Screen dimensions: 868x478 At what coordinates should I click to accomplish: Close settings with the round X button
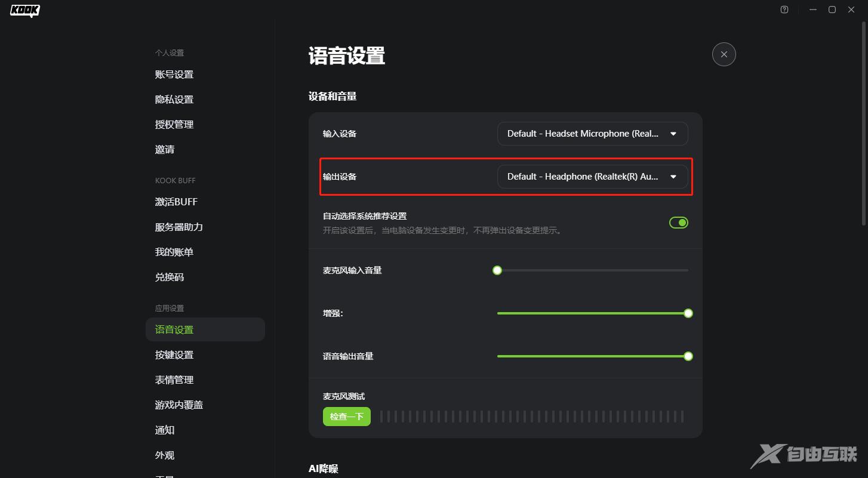[x=724, y=54]
